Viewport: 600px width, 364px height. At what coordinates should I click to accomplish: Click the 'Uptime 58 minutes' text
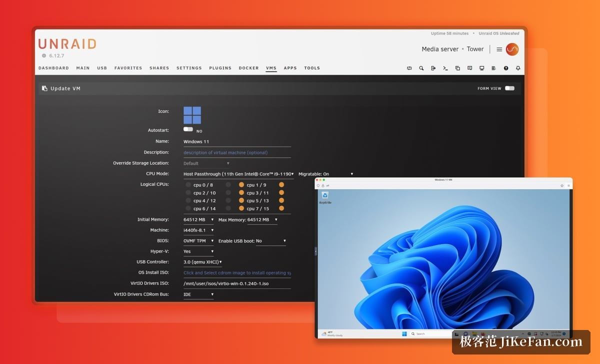[x=449, y=33]
